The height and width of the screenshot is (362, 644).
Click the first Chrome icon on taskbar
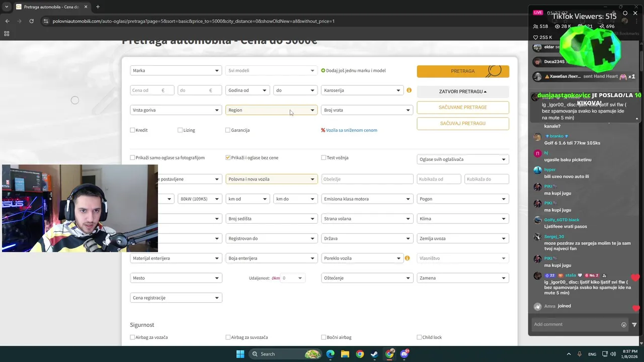click(x=360, y=354)
